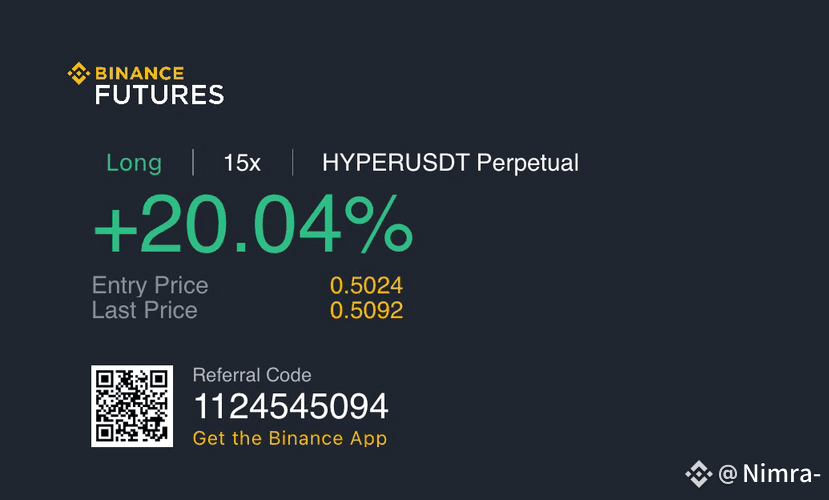Select the referral code 1124545094
This screenshot has width=829, height=500.
pyautogui.click(x=291, y=406)
